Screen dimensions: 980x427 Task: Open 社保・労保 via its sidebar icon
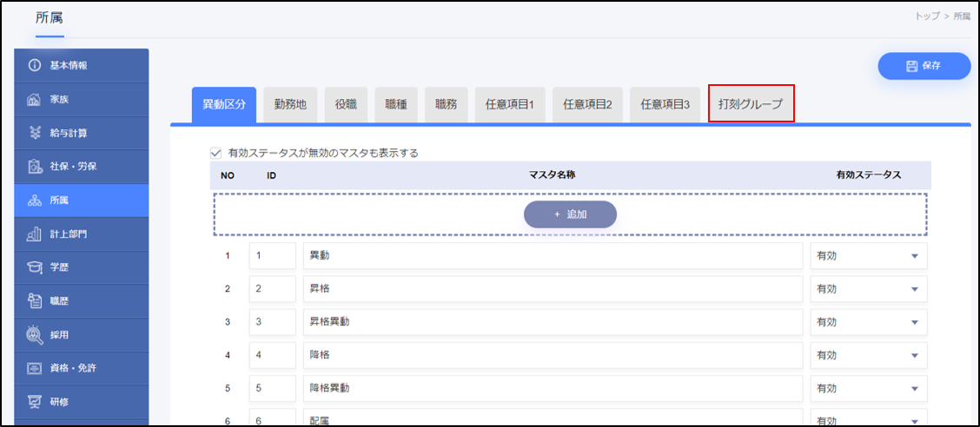tap(35, 167)
